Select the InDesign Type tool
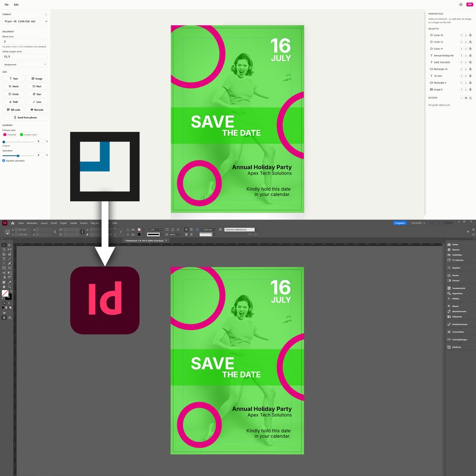 click(x=4, y=259)
